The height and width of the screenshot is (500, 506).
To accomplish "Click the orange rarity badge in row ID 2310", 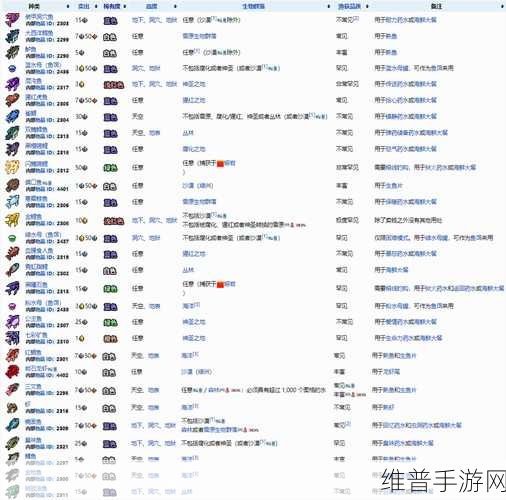I will 110,339.
